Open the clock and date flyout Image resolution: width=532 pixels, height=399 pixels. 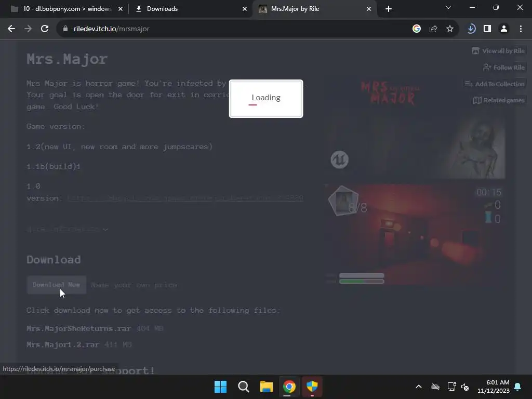494,387
